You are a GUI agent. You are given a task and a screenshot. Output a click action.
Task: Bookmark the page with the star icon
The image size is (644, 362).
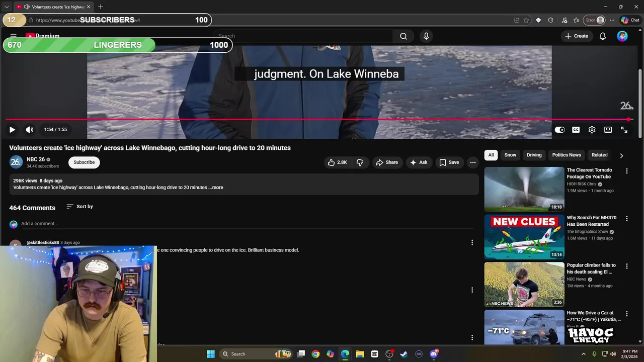[526, 20]
